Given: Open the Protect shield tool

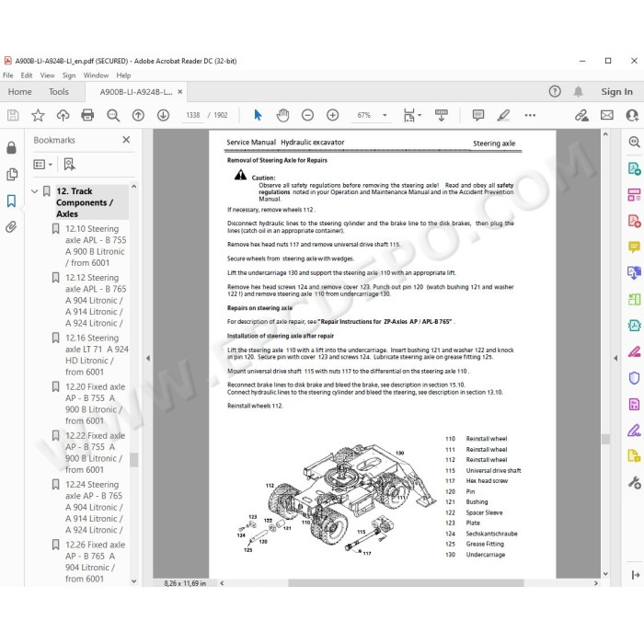Looking at the screenshot, I should [x=634, y=377].
